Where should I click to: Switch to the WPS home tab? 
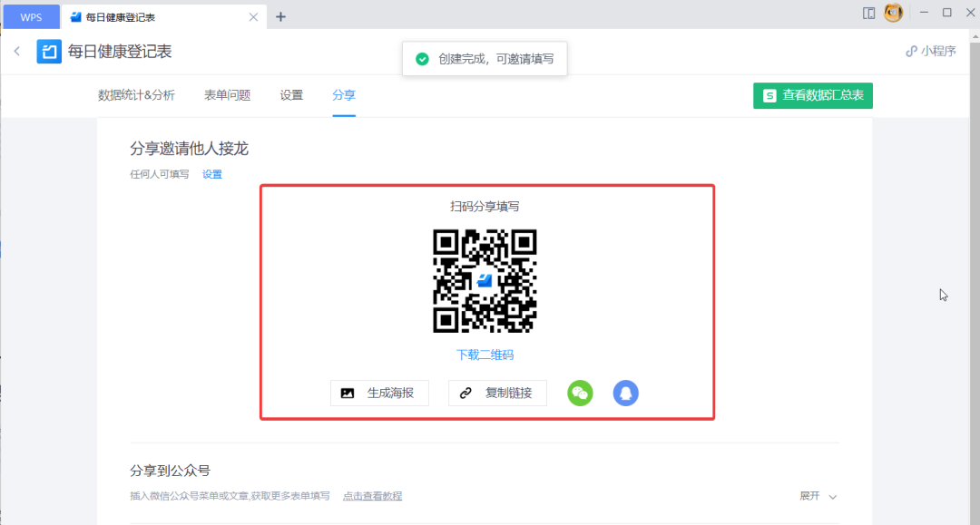31,17
